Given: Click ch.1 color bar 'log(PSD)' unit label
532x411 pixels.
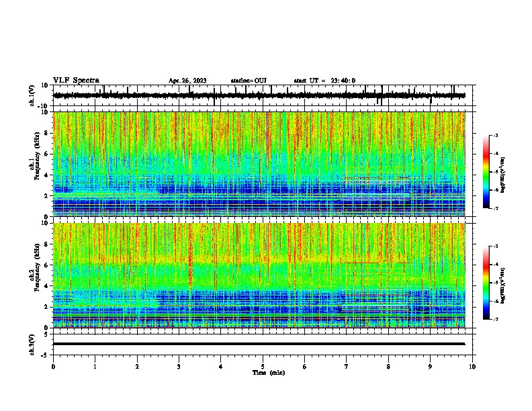Looking at the screenshot, I should point(502,175).
